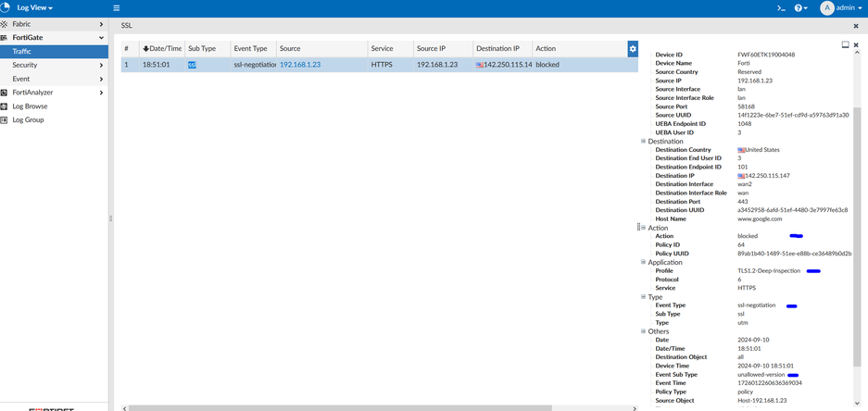Open Log Group in sidebar
Screen dimensions: 868x411
(x=28, y=119)
